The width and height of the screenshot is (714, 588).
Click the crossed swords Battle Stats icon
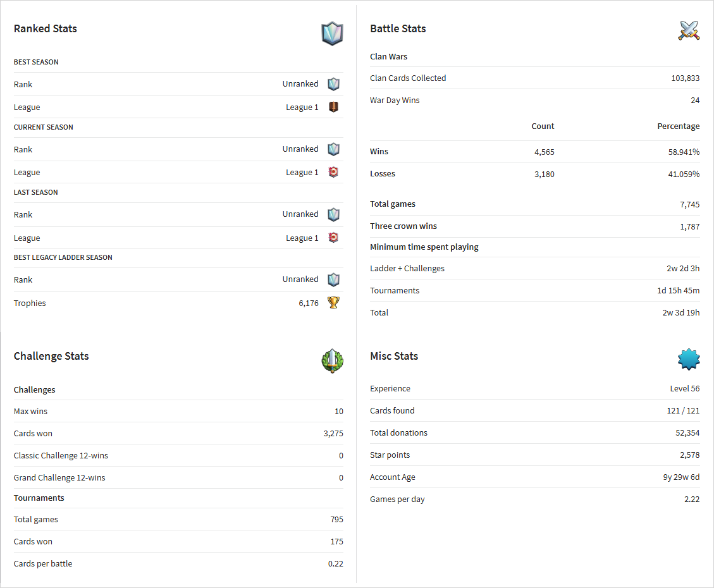(x=689, y=30)
